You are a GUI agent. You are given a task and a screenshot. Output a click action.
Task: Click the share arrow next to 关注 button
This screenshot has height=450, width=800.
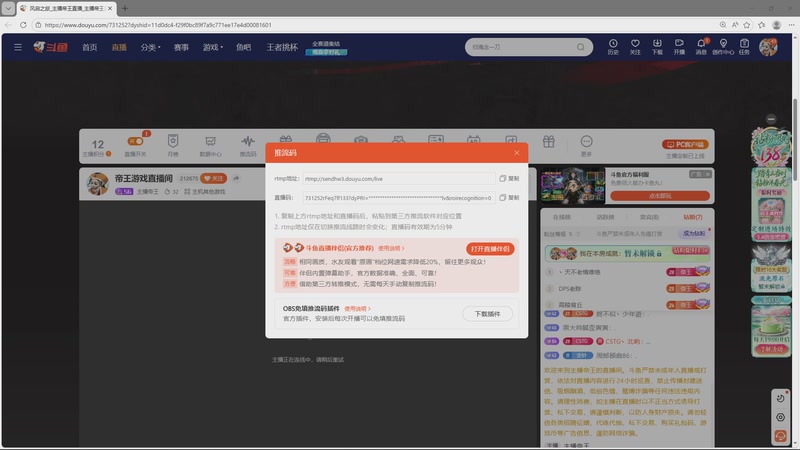[236, 178]
